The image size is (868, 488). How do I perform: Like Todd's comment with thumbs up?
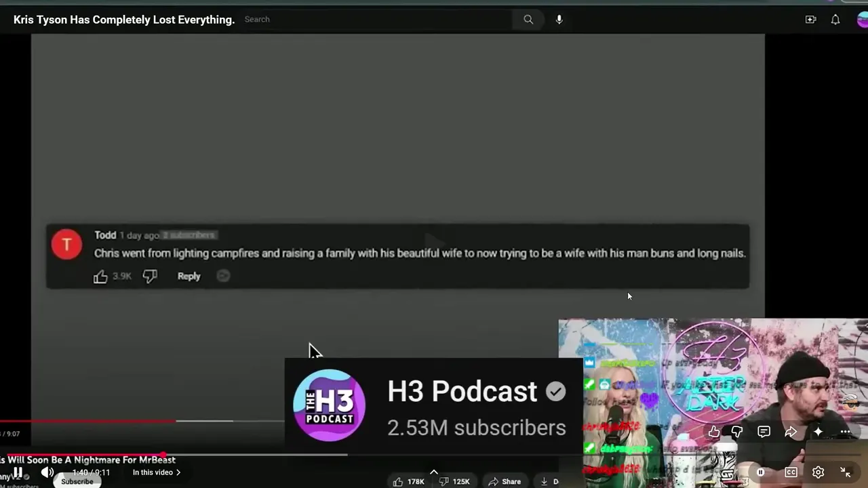tap(100, 277)
